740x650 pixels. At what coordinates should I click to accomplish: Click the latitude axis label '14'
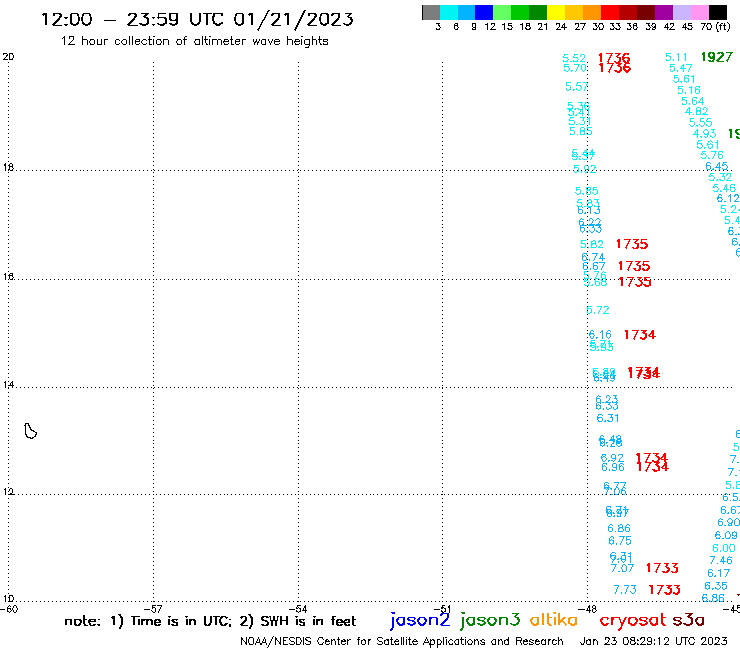click(8, 385)
